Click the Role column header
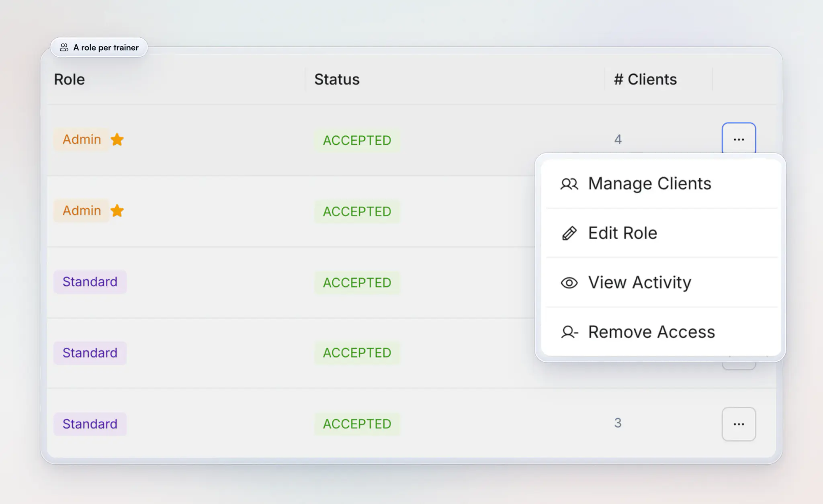823x504 pixels. click(x=70, y=79)
